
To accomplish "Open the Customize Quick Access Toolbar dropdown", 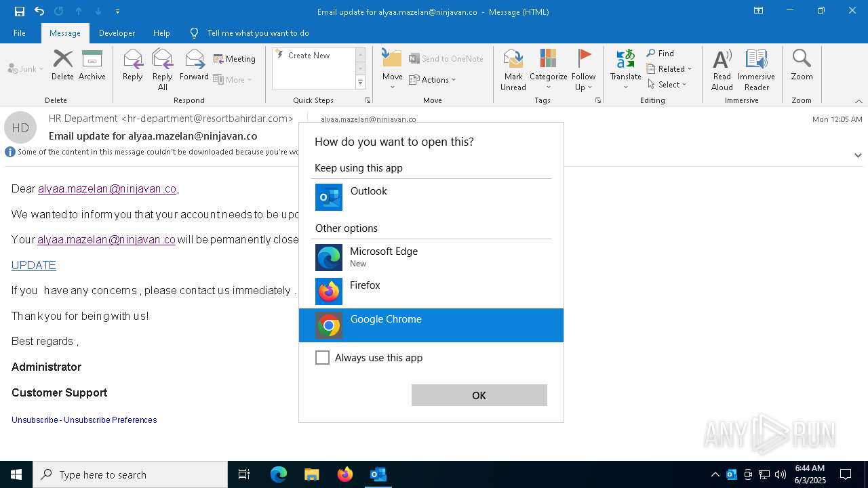I will click(x=117, y=12).
